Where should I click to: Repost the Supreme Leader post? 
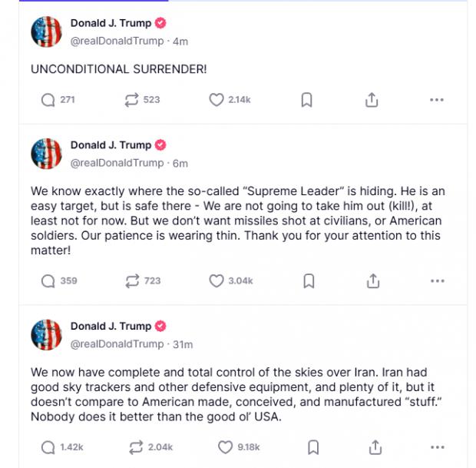click(x=132, y=281)
